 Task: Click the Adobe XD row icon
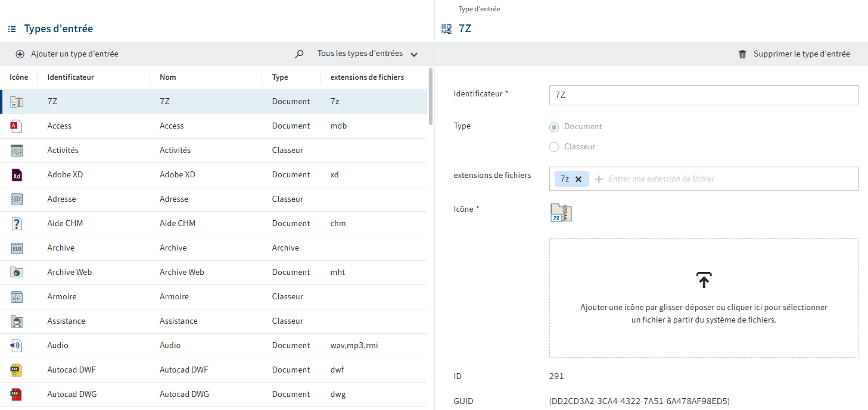(x=17, y=175)
